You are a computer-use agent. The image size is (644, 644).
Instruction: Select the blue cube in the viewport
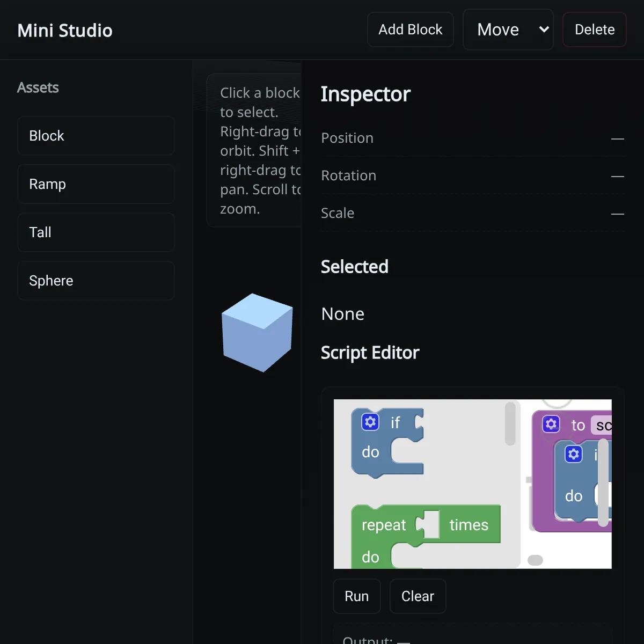coord(257,333)
